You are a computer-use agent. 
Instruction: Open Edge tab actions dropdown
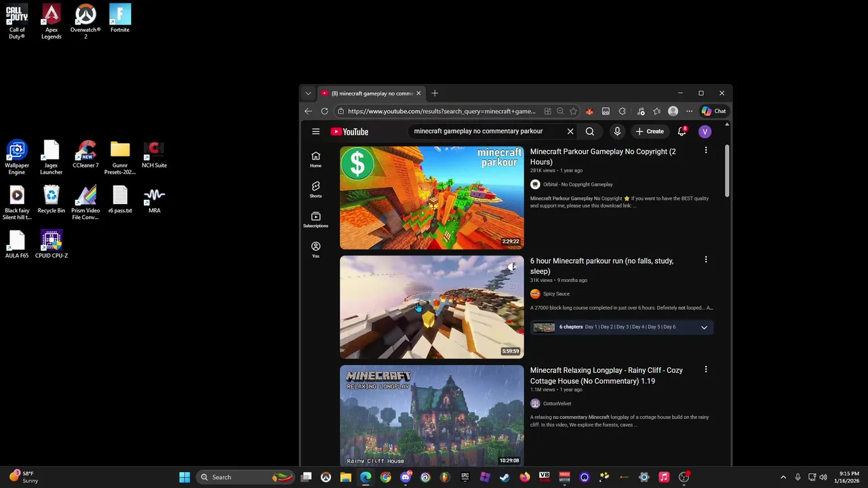(x=308, y=93)
